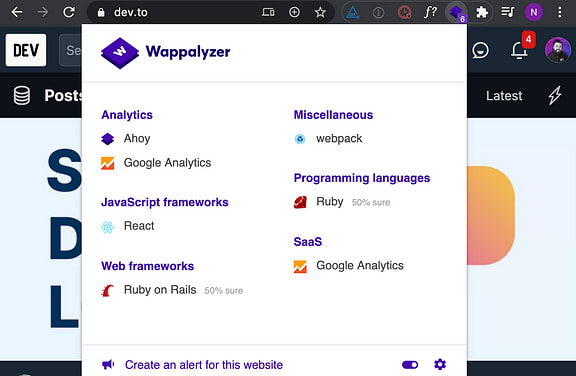Image resolution: width=576 pixels, height=376 pixels.
Task: Click "50% sure" next to Ruby on Rails
Action: (224, 291)
